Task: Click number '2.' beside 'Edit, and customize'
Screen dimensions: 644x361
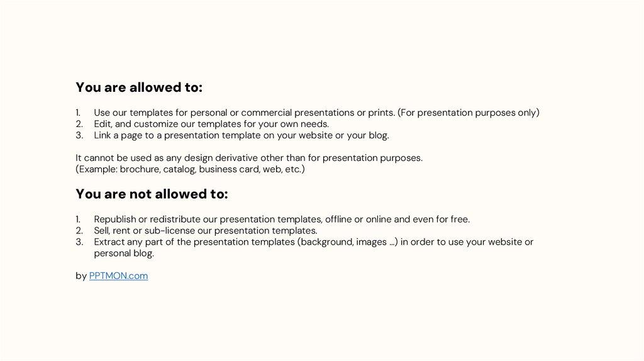Action: (x=79, y=124)
